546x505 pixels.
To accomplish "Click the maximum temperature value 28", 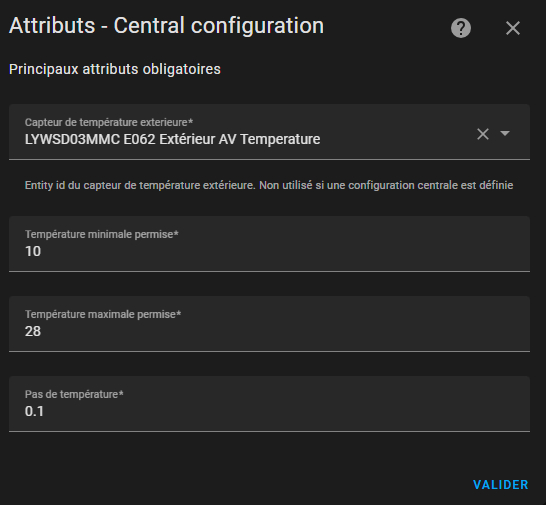I will tap(33, 331).
